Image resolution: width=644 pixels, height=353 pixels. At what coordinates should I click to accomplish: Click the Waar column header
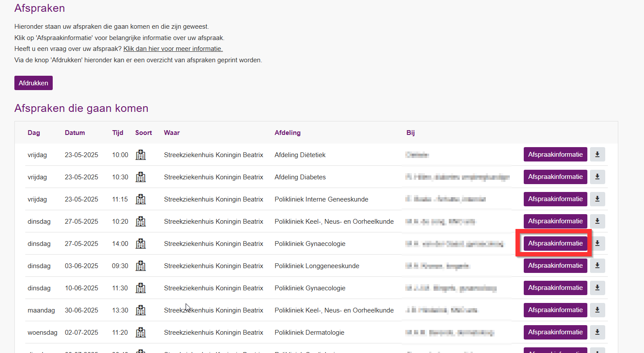pyautogui.click(x=172, y=133)
